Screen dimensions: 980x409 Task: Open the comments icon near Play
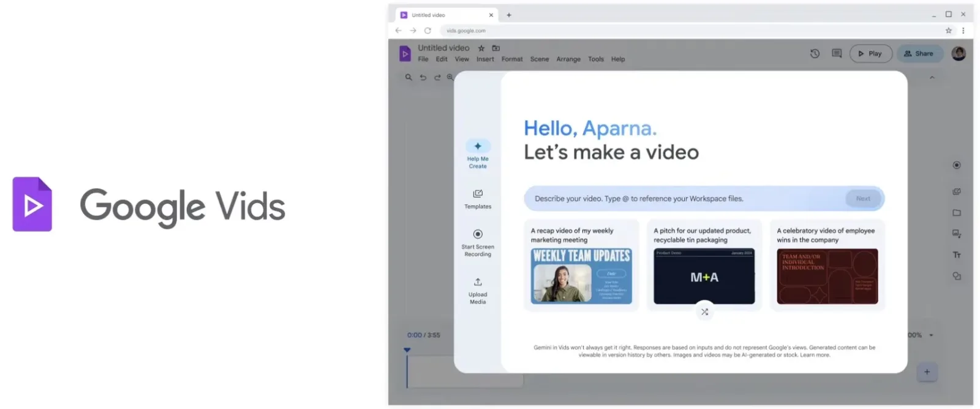tap(837, 53)
